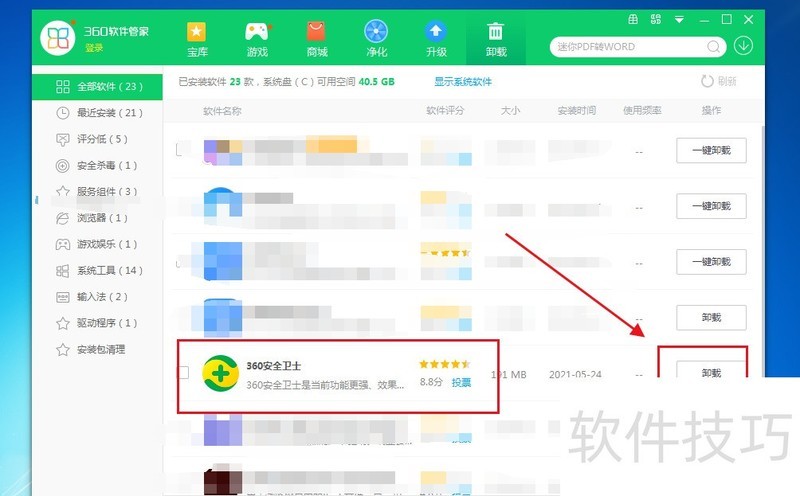Open the title bar dropdown menu arrow
The height and width of the screenshot is (496, 800).
pos(679,20)
